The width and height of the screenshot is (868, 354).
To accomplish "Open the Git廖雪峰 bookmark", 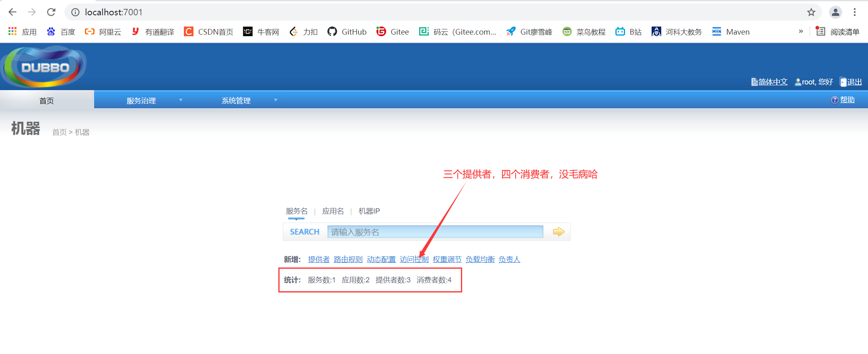I will tap(529, 31).
